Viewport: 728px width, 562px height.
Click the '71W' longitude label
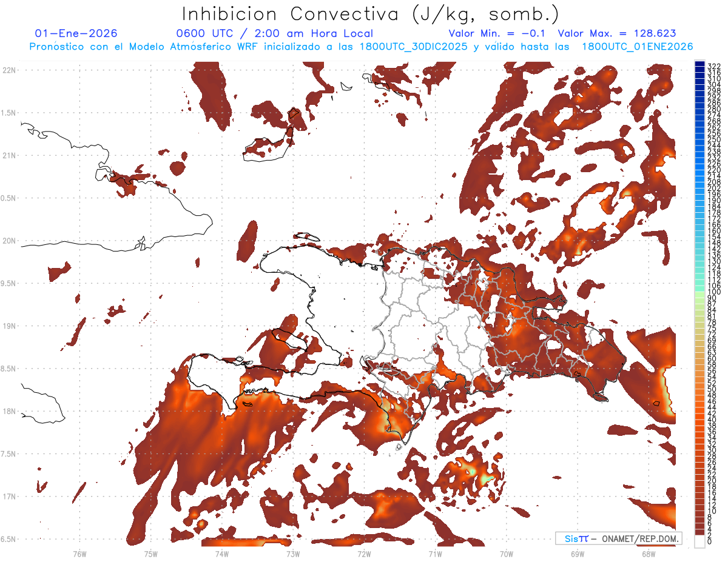coord(435,554)
